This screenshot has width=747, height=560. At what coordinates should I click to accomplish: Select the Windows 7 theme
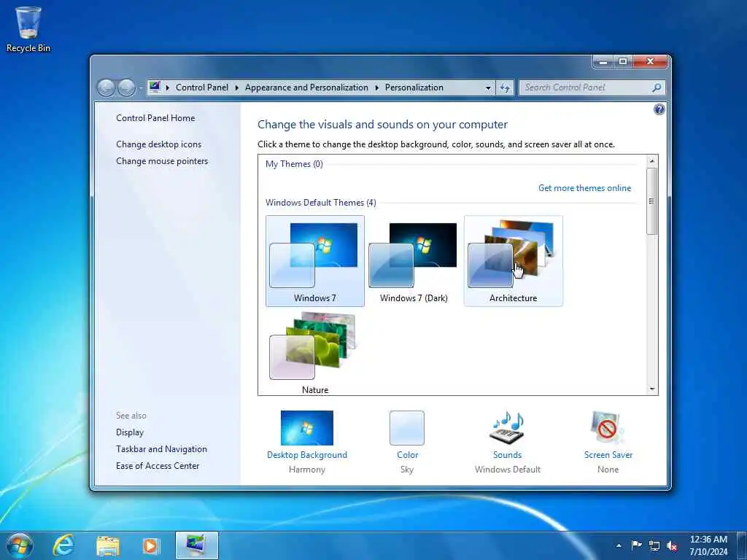click(x=315, y=261)
